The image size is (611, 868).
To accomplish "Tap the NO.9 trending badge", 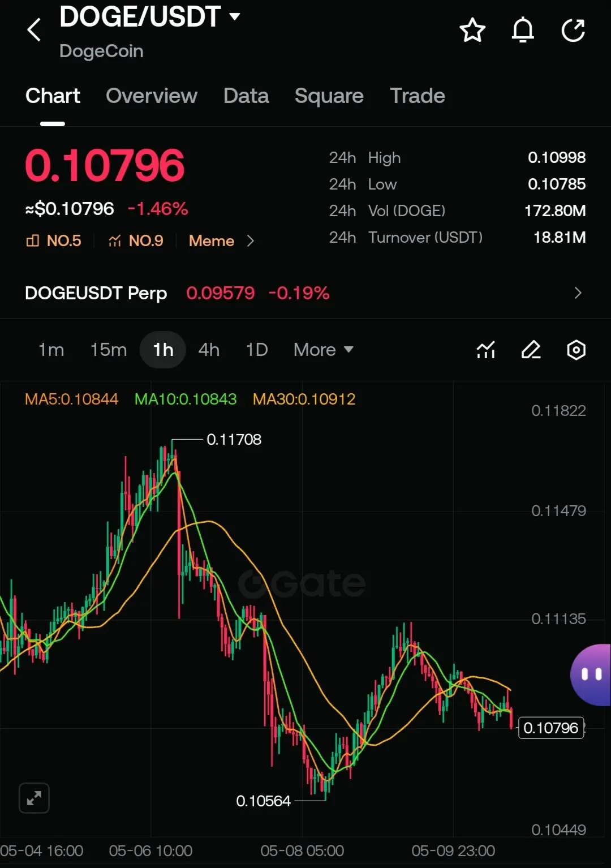I will pyautogui.click(x=136, y=241).
